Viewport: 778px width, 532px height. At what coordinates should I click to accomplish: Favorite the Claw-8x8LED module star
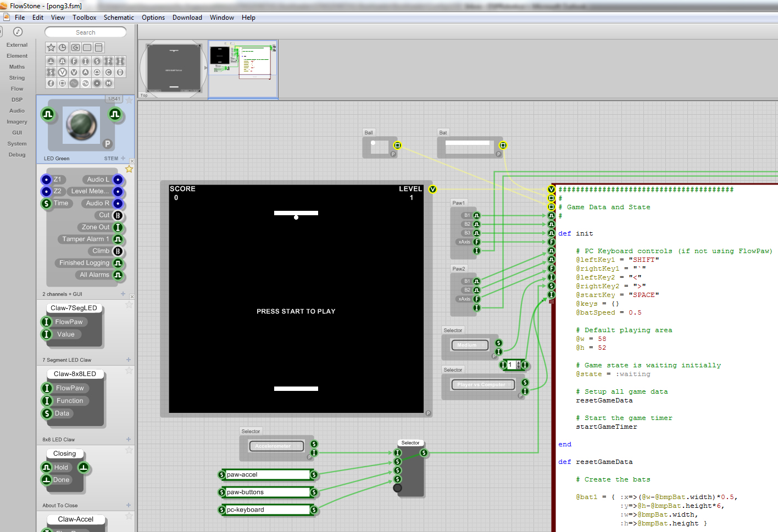click(x=129, y=371)
